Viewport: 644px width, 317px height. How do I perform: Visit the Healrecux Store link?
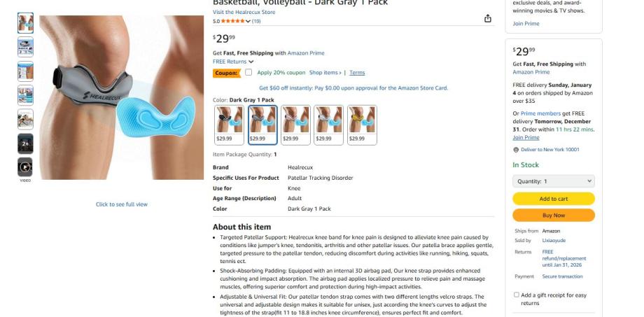tap(244, 13)
